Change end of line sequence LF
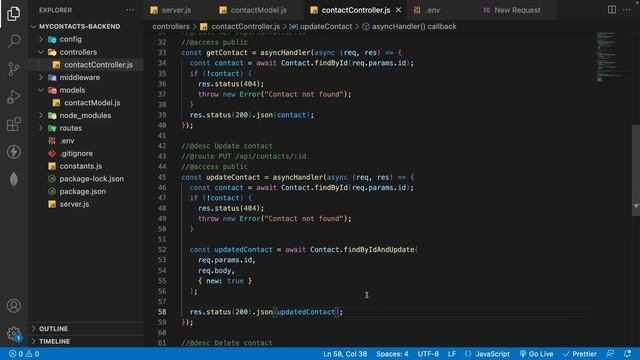Image resolution: width=640 pixels, height=360 pixels. click(451, 354)
